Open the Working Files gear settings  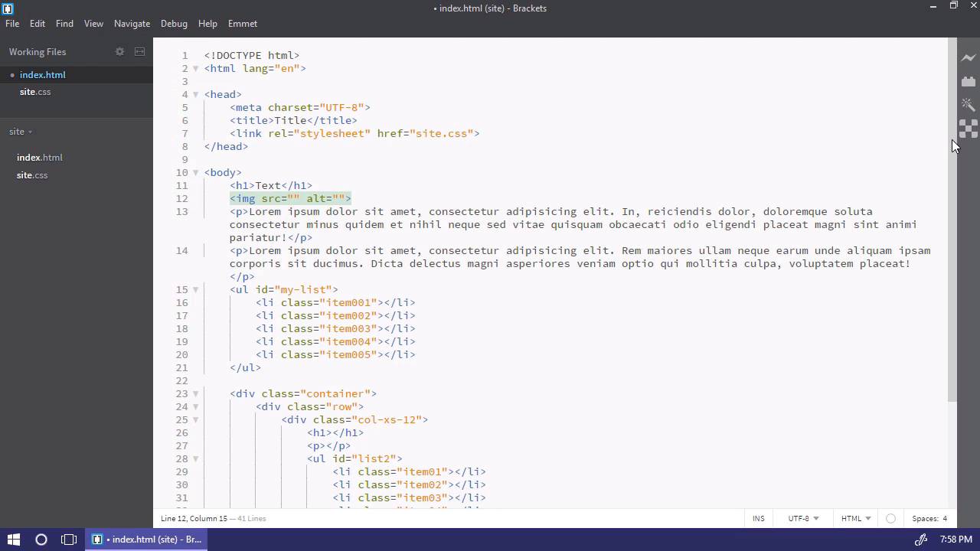click(119, 52)
